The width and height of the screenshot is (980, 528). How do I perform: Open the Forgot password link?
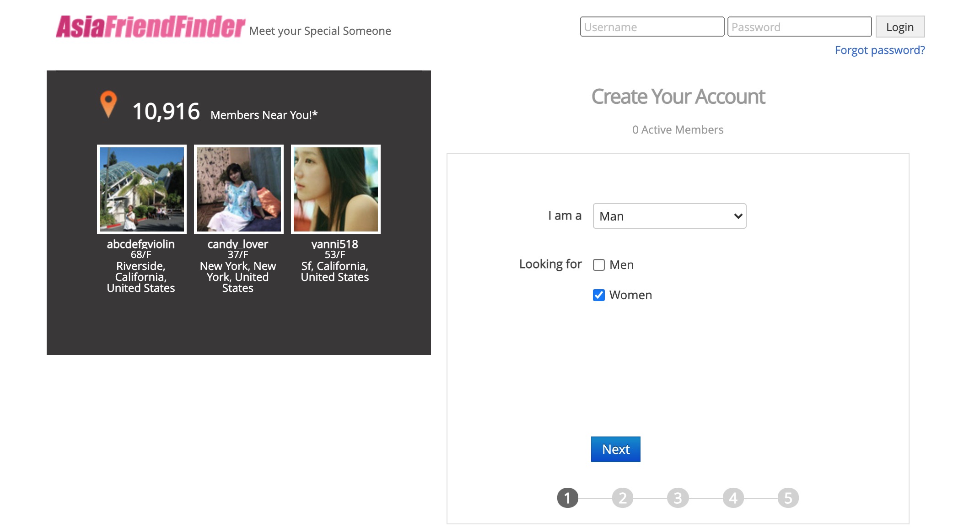pos(879,50)
